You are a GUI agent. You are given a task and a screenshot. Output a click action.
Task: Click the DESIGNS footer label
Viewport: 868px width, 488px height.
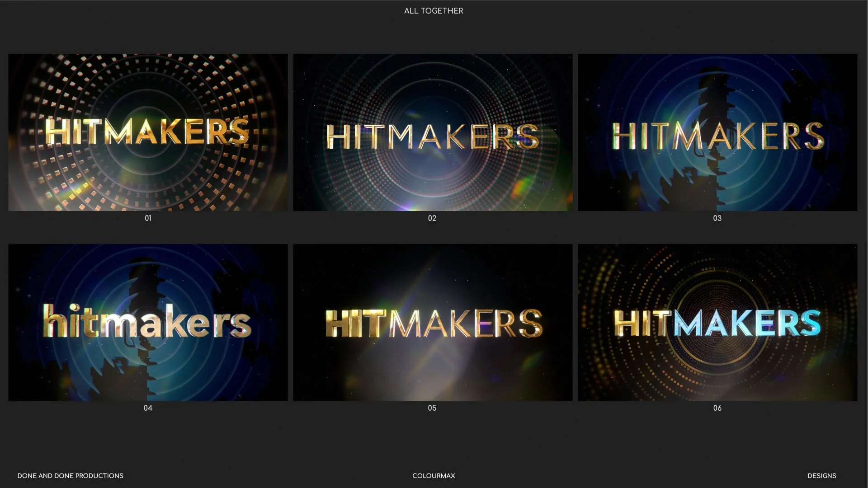(821, 476)
